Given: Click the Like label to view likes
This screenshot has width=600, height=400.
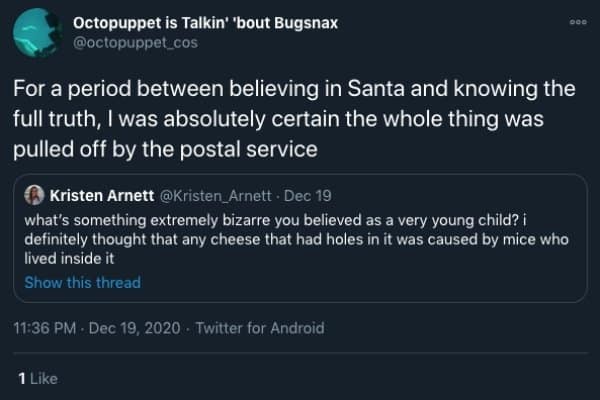Looking at the screenshot, I should click(42, 378).
